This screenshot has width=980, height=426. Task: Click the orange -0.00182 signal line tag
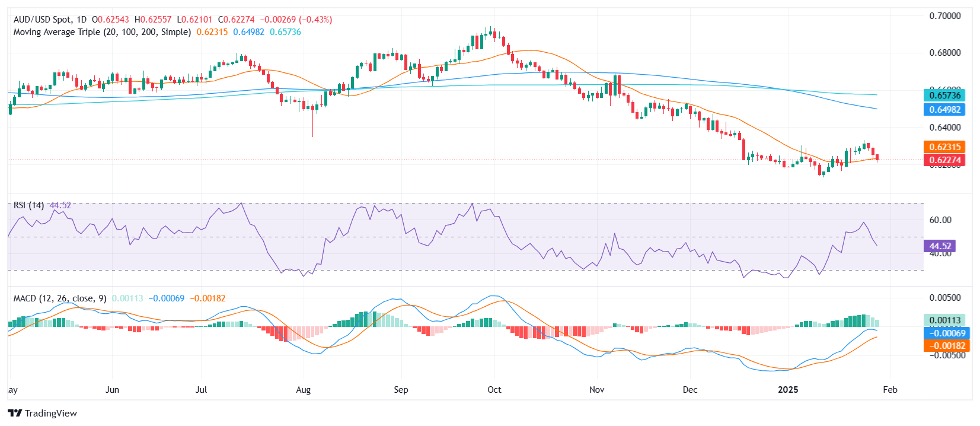(x=946, y=346)
